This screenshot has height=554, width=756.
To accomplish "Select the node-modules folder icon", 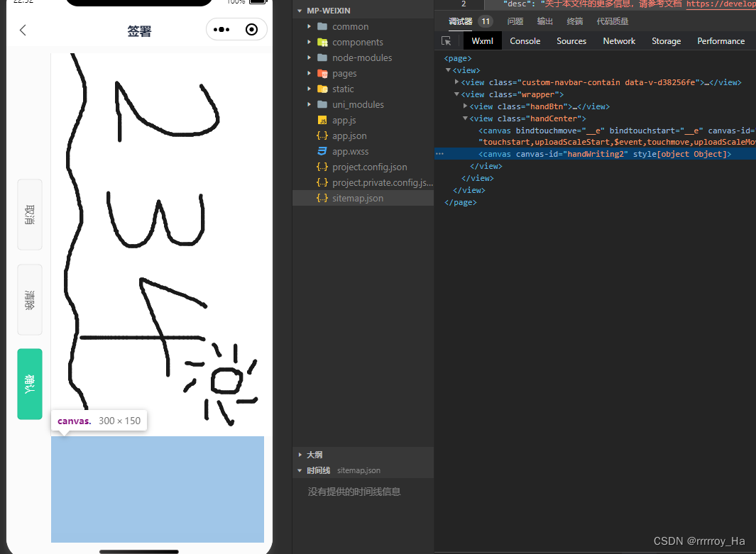I will tap(322, 57).
